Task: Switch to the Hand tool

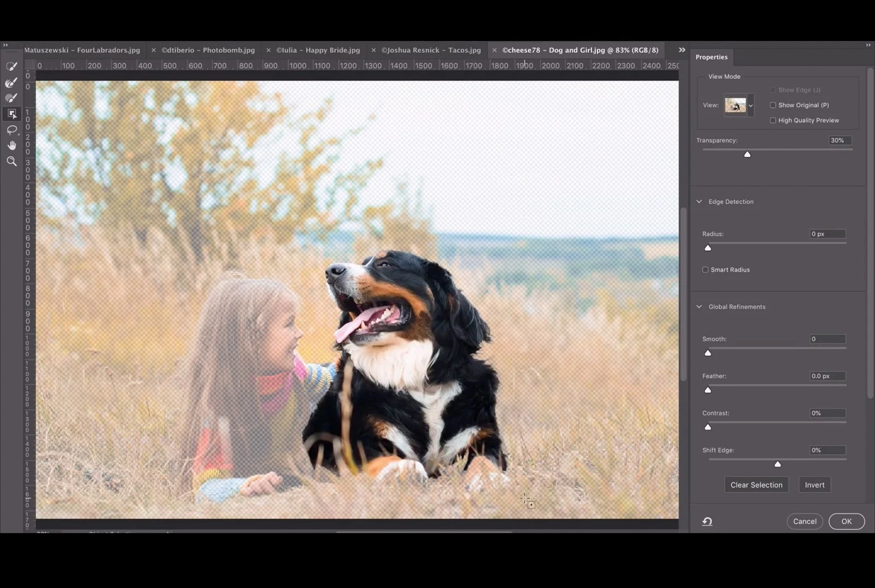Action: tap(11, 145)
